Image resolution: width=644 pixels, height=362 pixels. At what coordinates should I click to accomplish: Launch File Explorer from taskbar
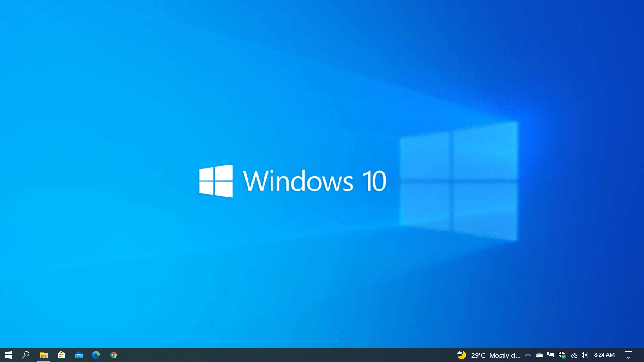(x=44, y=355)
